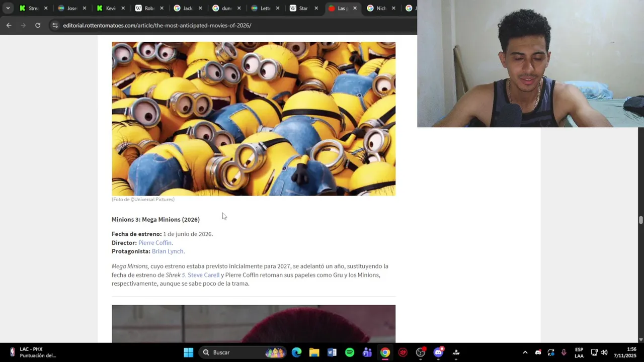
Task: Switch to the Google 'Jack' tab
Action: coord(187,8)
